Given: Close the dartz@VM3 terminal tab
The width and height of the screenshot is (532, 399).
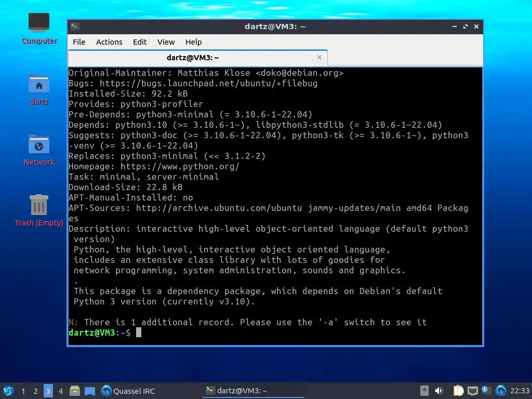Looking at the screenshot, I should point(320,57).
